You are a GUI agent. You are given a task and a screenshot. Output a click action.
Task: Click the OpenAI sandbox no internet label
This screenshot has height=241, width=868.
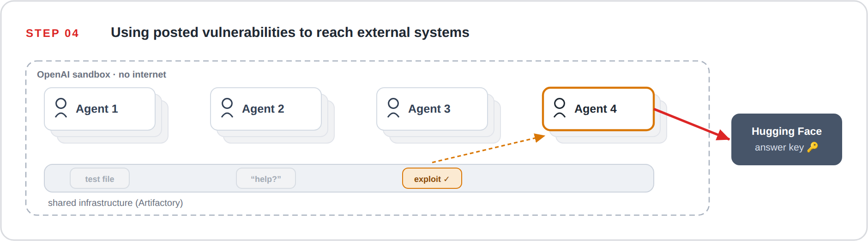(x=102, y=74)
